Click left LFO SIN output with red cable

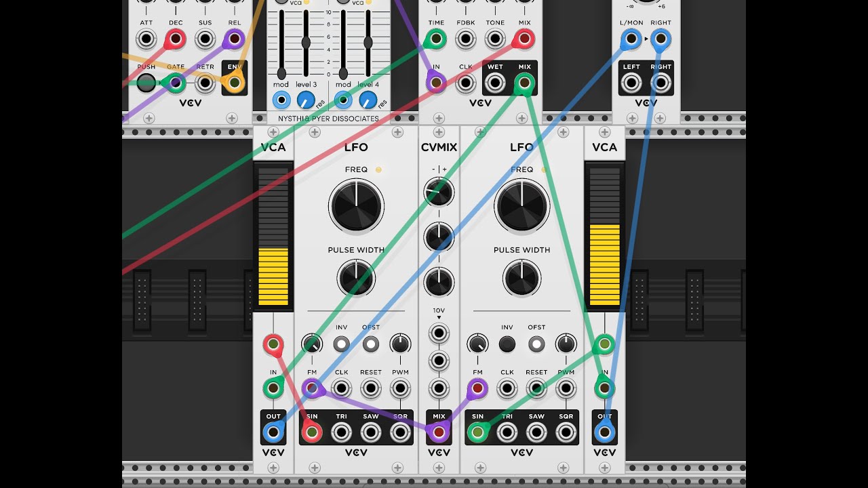tap(312, 432)
